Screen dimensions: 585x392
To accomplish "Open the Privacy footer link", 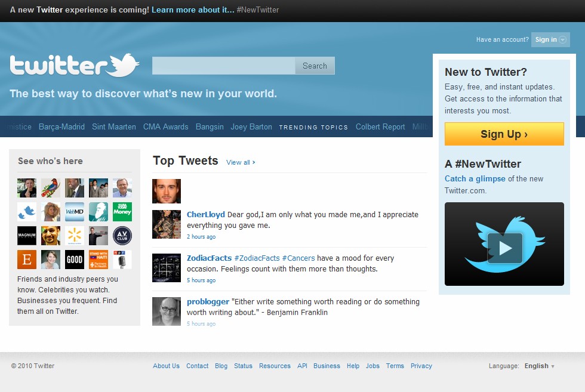I will coord(421,366).
